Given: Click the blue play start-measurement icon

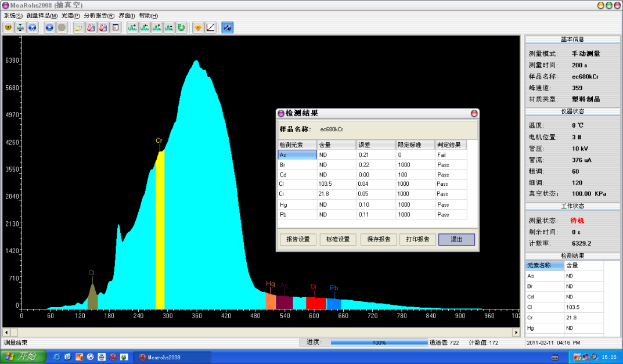Looking at the screenshot, I should tap(49, 27).
